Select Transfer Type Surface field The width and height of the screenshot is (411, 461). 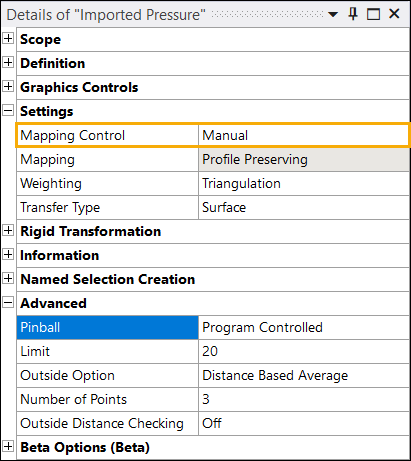[x=304, y=208]
